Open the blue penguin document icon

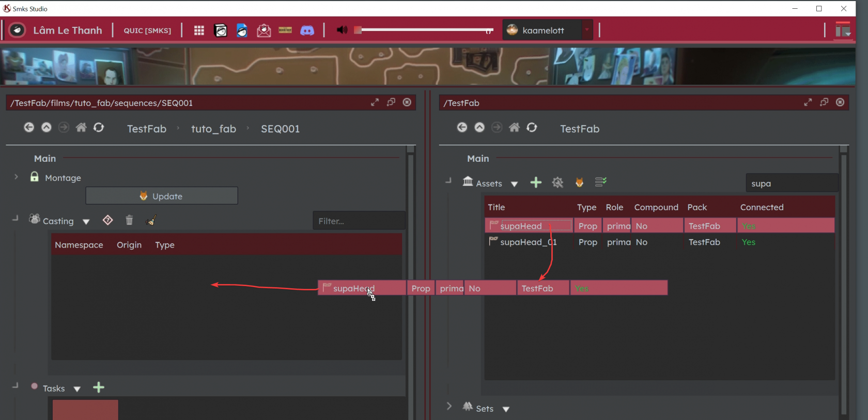click(242, 30)
